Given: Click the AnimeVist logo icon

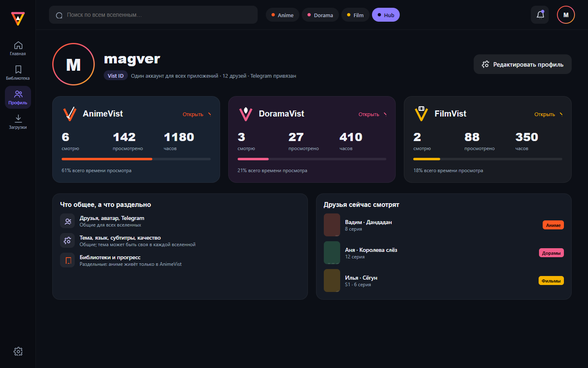Looking at the screenshot, I should pos(70,114).
